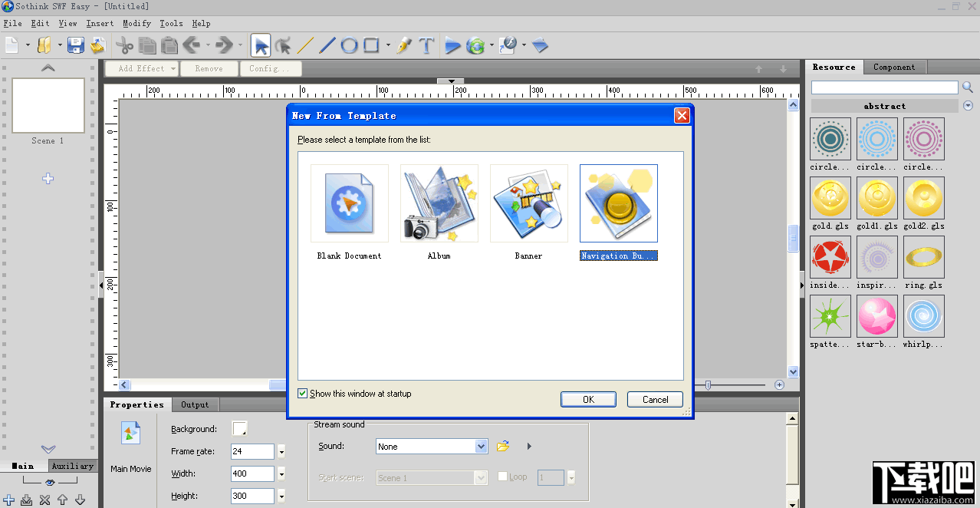Viewport: 980px width, 508px height.
Task: Play the sound with the small triangle
Action: click(529, 446)
